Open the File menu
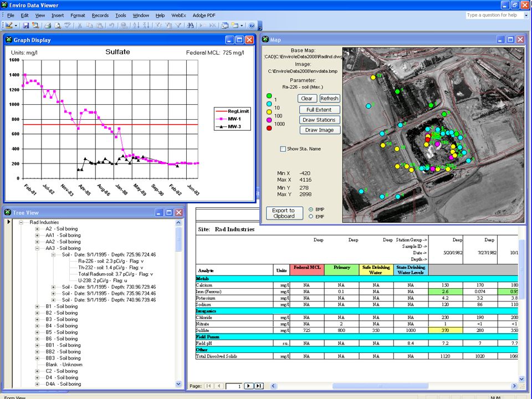 [x=11, y=16]
